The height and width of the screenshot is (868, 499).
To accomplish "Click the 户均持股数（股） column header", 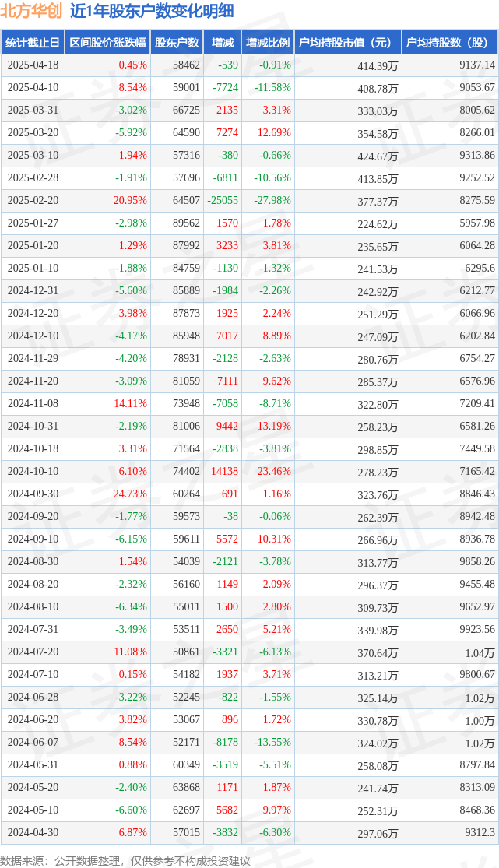I will [x=450, y=43].
